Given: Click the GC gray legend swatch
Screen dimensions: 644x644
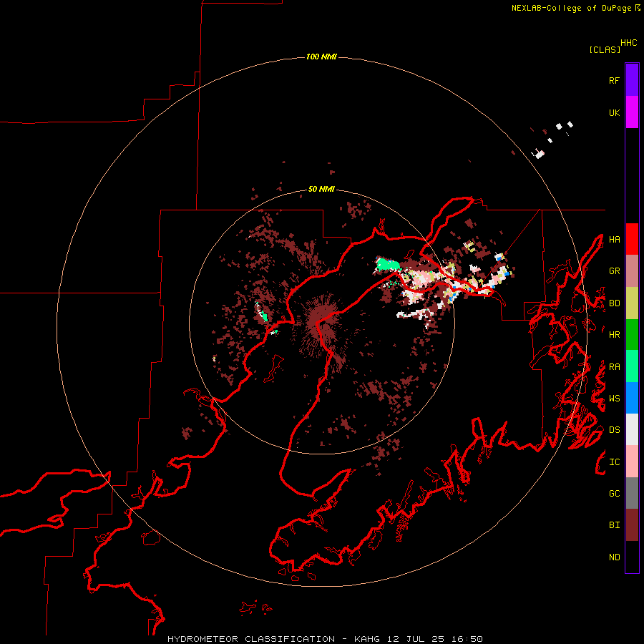Looking at the screenshot, I should [632, 493].
